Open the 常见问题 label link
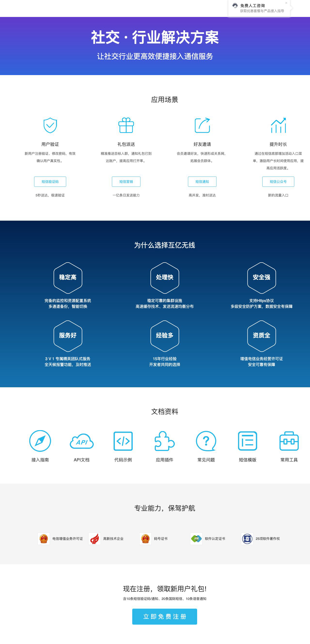This screenshot has width=310, height=644. (x=206, y=460)
